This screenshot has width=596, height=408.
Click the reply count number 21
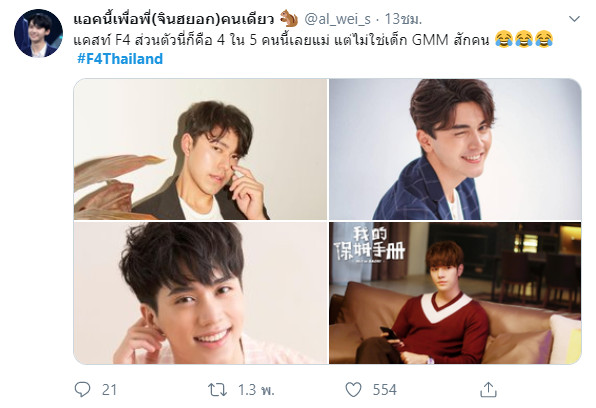[109, 390]
